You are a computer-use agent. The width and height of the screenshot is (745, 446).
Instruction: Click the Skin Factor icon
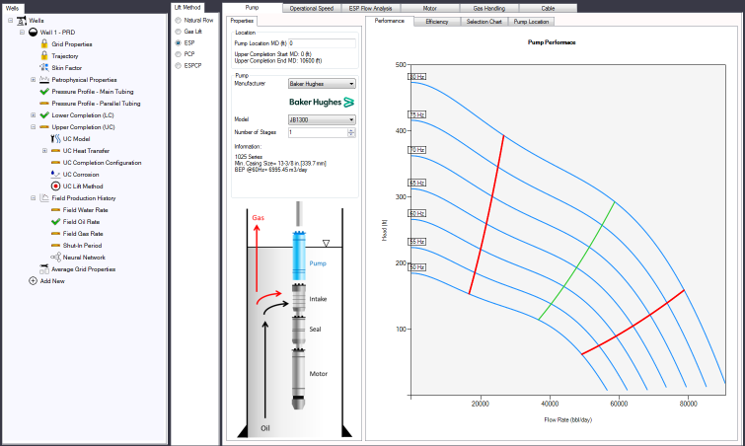point(44,67)
